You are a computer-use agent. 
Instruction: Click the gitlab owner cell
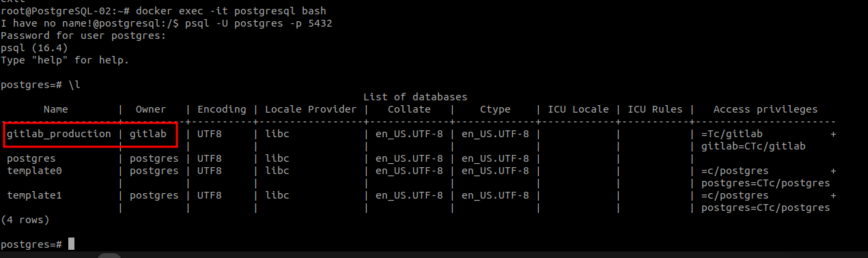point(148,134)
